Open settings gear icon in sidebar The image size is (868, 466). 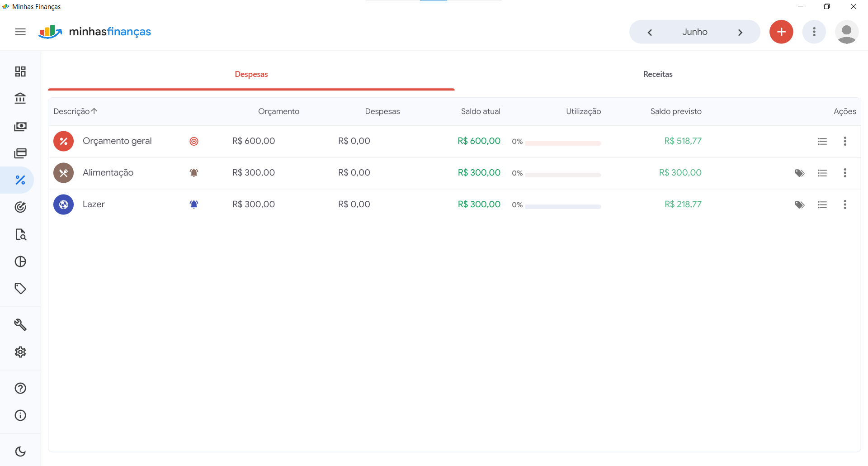(x=20, y=352)
